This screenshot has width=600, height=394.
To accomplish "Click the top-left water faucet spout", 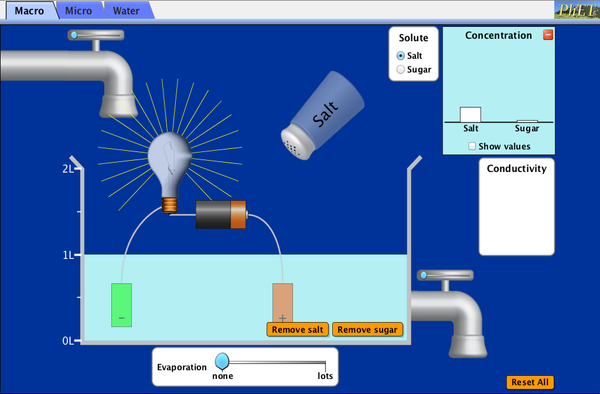I will pos(118,105).
